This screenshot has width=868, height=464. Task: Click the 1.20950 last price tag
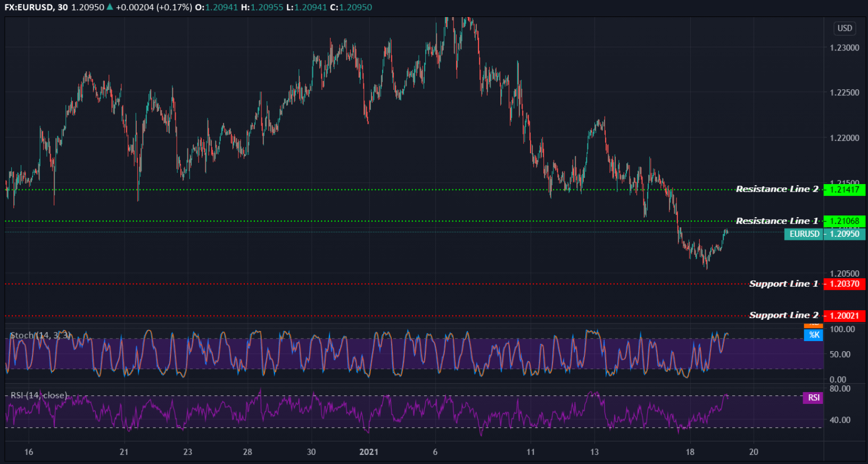pyautogui.click(x=845, y=234)
